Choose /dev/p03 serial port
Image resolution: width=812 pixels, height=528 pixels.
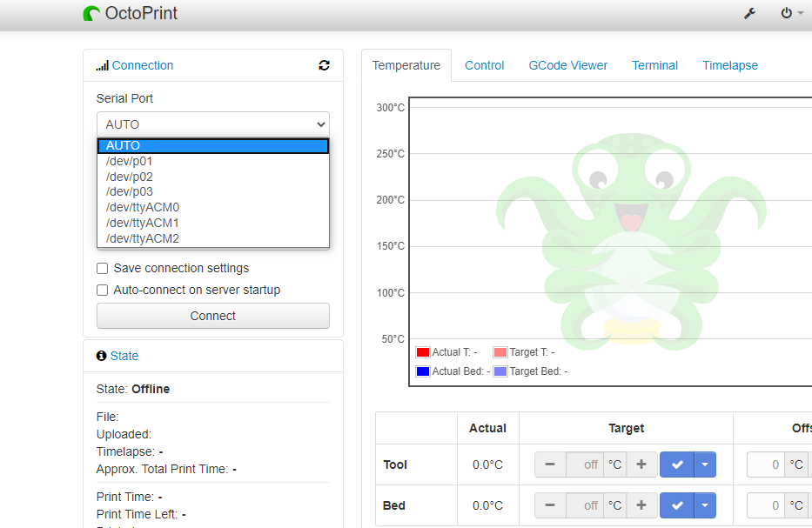tap(213, 191)
